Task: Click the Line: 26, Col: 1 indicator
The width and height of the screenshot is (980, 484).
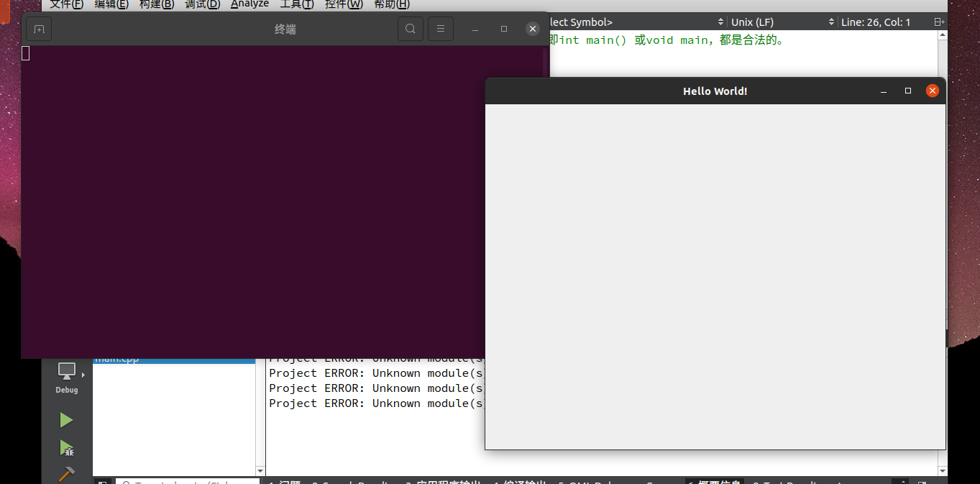Action: (x=876, y=22)
